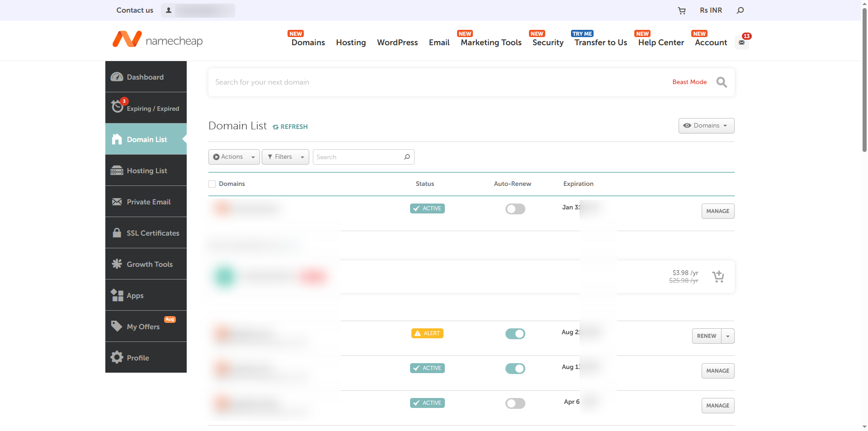Image resolution: width=868 pixels, height=431 pixels.
Task: Click the Auto-Renew column header
Action: pos(512,184)
